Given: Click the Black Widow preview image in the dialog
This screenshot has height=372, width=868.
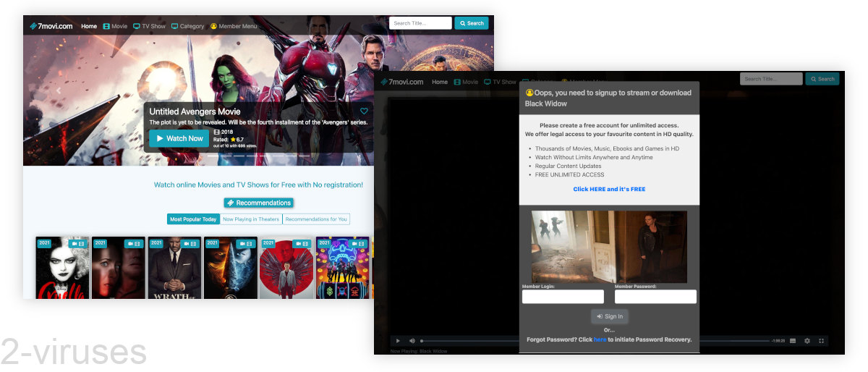Looking at the screenshot, I should pos(609,246).
